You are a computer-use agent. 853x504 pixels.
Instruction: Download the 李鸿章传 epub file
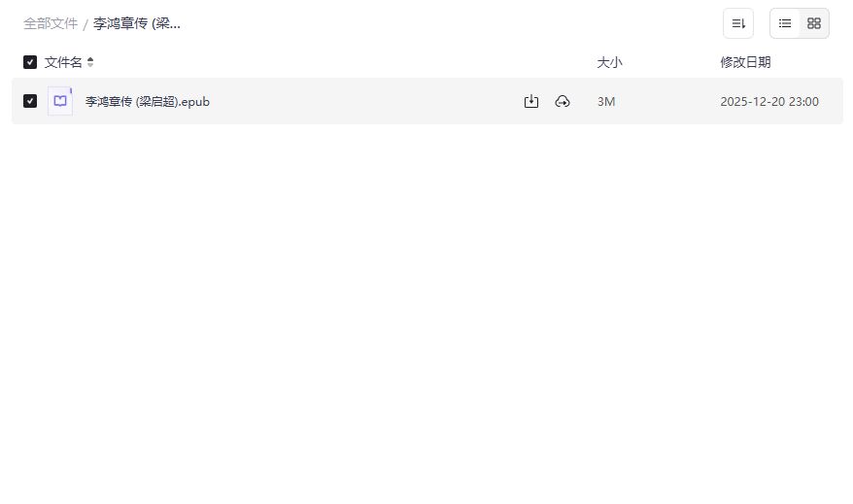pos(531,101)
